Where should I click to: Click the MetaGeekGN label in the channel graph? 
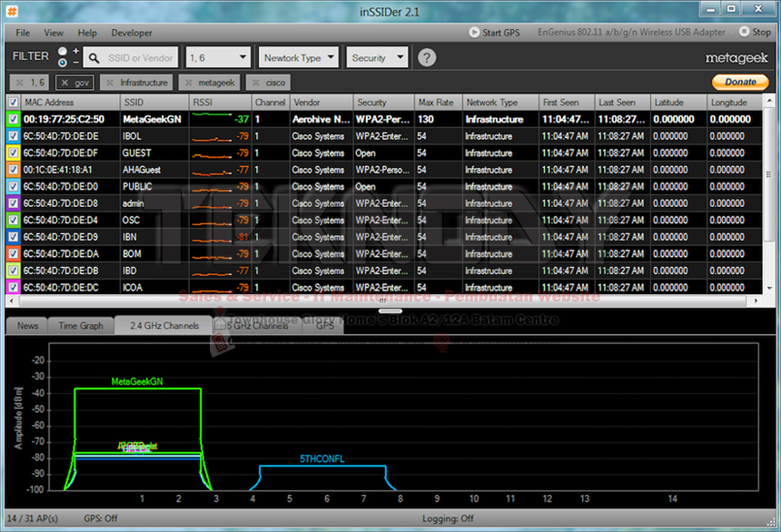coord(137,382)
